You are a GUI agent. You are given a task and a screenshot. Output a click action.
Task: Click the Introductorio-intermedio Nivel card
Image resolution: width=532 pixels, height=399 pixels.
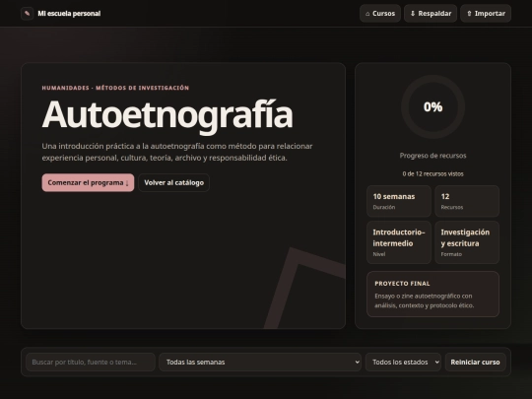click(399, 242)
